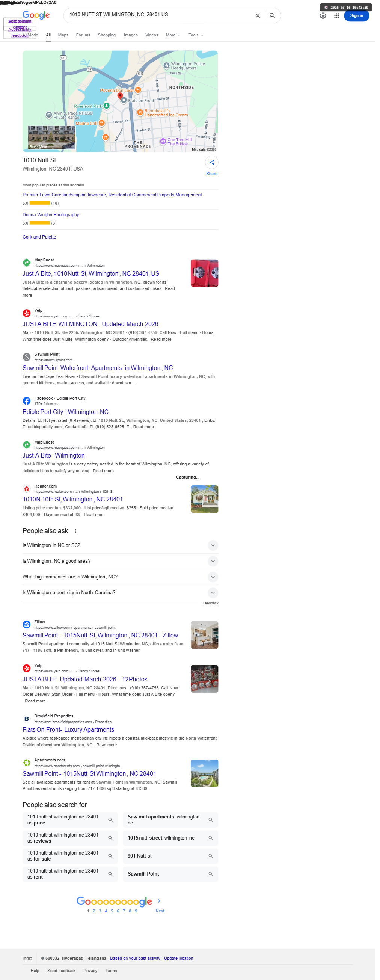This screenshot has width=380, height=980.
Task: Click the Riverfront Park map marker
Action: pos(108,107)
